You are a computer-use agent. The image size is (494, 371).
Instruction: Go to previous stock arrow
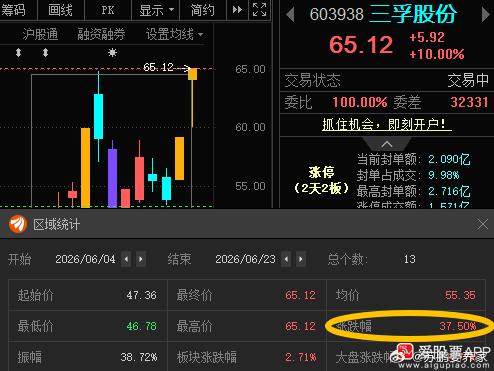click(x=290, y=15)
